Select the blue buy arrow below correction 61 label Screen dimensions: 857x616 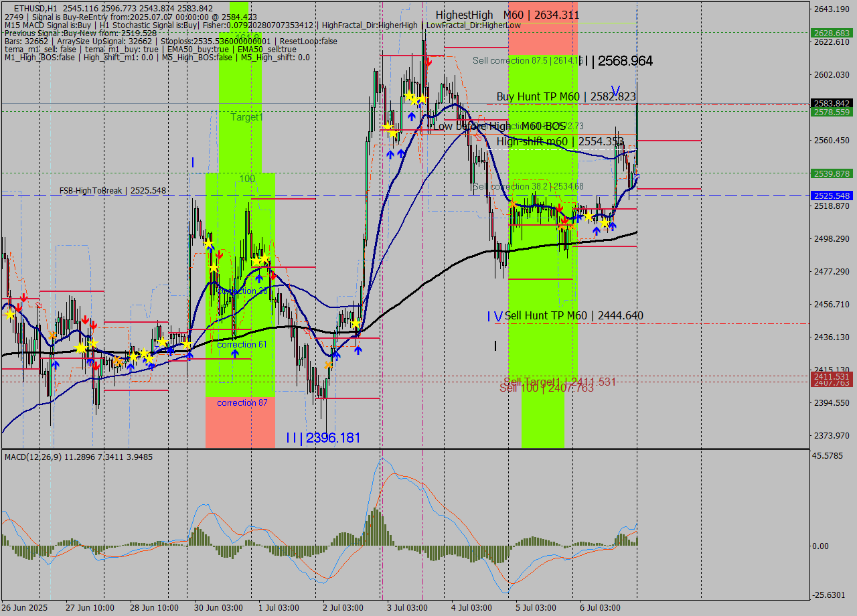tap(235, 354)
